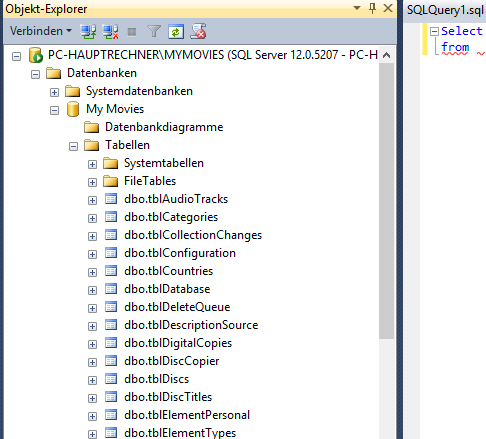Click the Tabellen folder icon
The image size is (486, 439).
coord(91,145)
